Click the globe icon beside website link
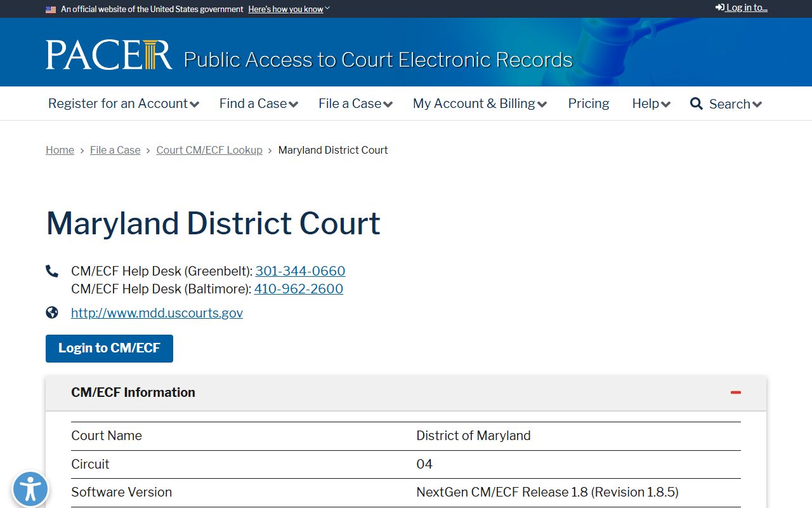 [x=52, y=312]
